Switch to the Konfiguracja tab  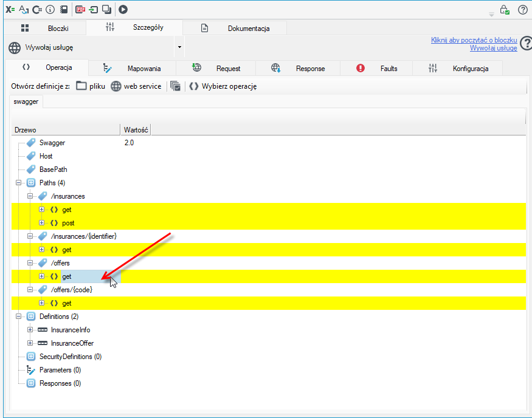(458, 69)
